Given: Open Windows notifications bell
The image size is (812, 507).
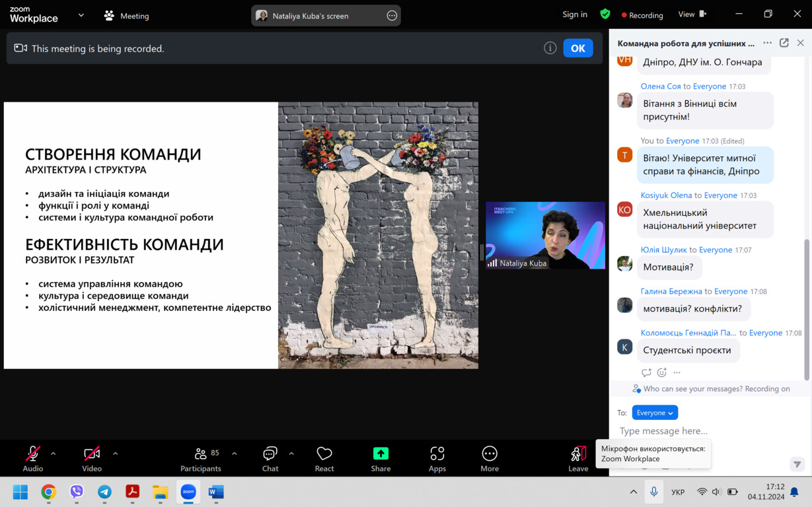Looking at the screenshot, I should [794, 492].
